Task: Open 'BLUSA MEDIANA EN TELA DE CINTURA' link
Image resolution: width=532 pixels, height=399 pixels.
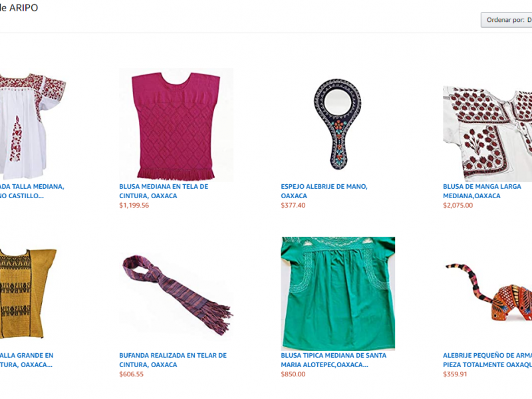Action: (x=164, y=191)
